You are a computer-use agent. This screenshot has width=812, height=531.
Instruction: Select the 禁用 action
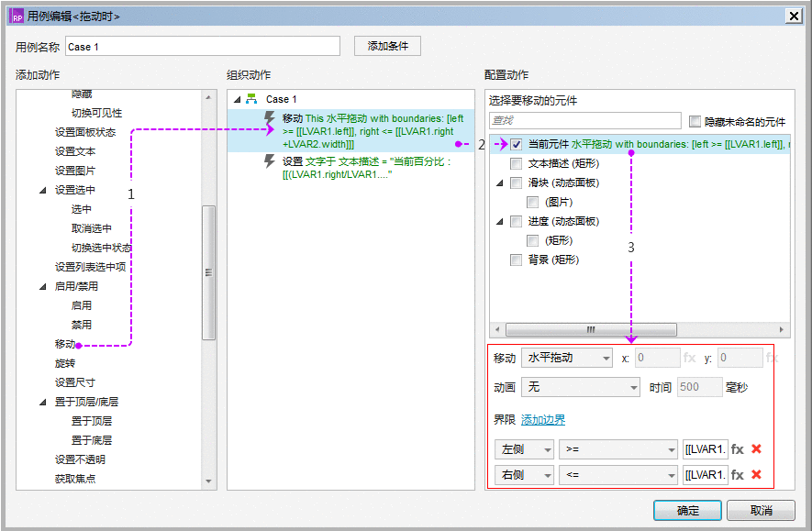[x=82, y=325]
